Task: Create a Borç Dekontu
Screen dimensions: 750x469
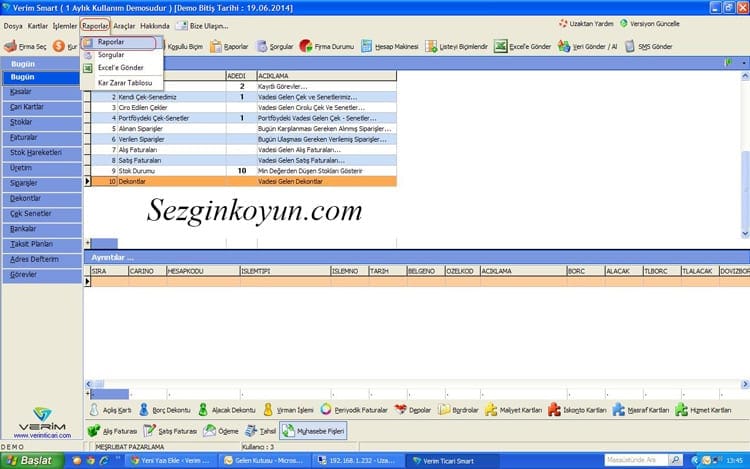Action: 164,410
